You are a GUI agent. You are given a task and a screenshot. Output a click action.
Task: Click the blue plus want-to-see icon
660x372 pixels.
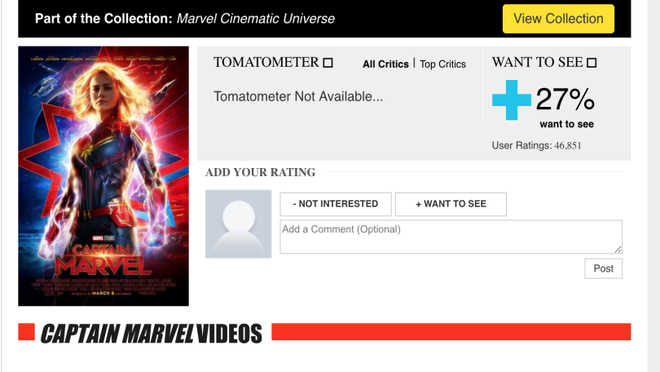coord(511,100)
